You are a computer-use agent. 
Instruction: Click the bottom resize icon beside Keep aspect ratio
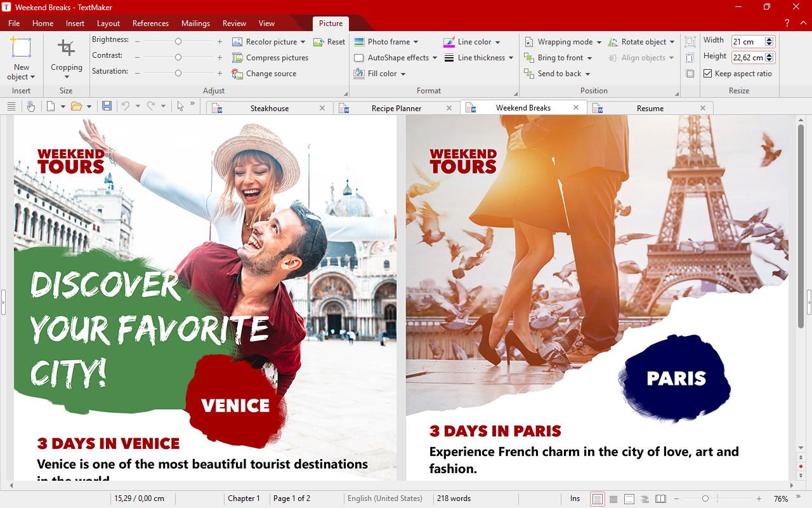click(x=690, y=74)
